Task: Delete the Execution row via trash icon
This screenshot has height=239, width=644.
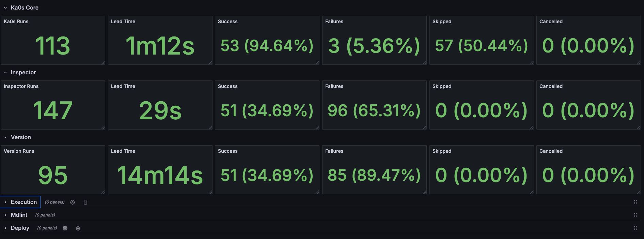Action: (85, 202)
